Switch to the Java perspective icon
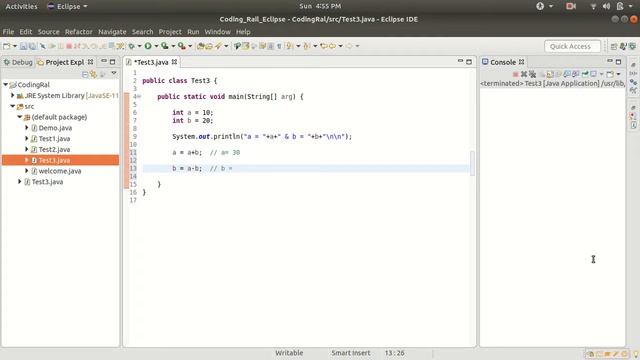Image resolution: width=640 pixels, height=360 pixels. [623, 47]
